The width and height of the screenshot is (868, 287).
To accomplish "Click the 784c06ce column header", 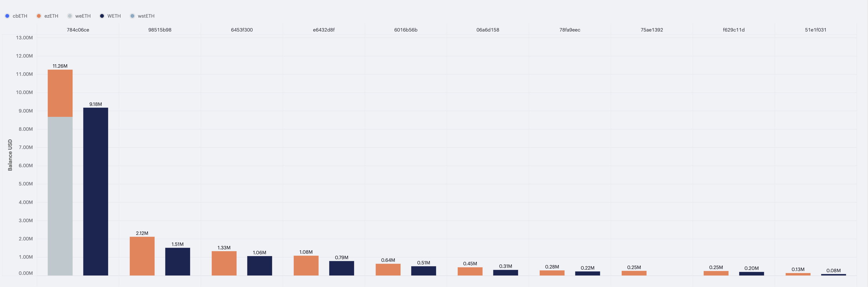I will pyautogui.click(x=78, y=30).
